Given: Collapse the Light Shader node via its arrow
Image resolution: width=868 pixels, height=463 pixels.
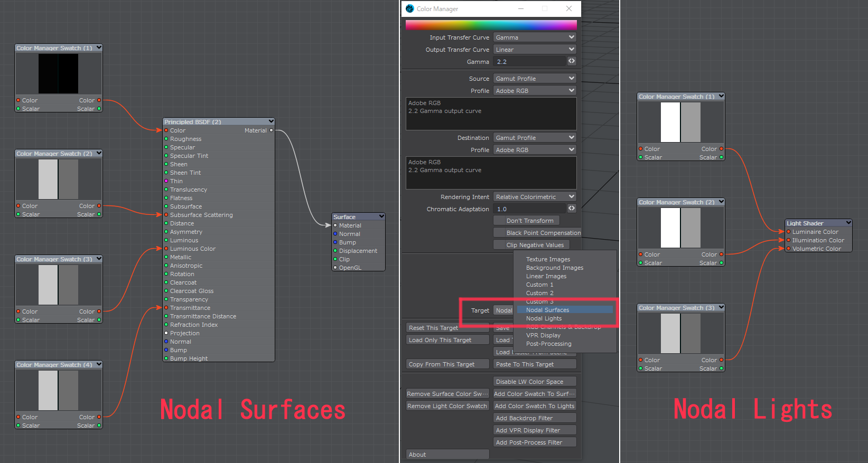Looking at the screenshot, I should pos(848,223).
